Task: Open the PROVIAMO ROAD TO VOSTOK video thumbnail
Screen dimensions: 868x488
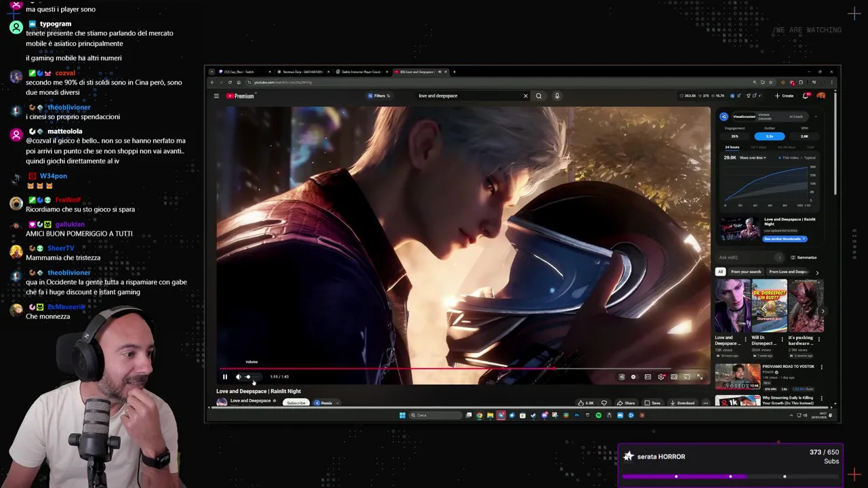Action: (x=738, y=378)
